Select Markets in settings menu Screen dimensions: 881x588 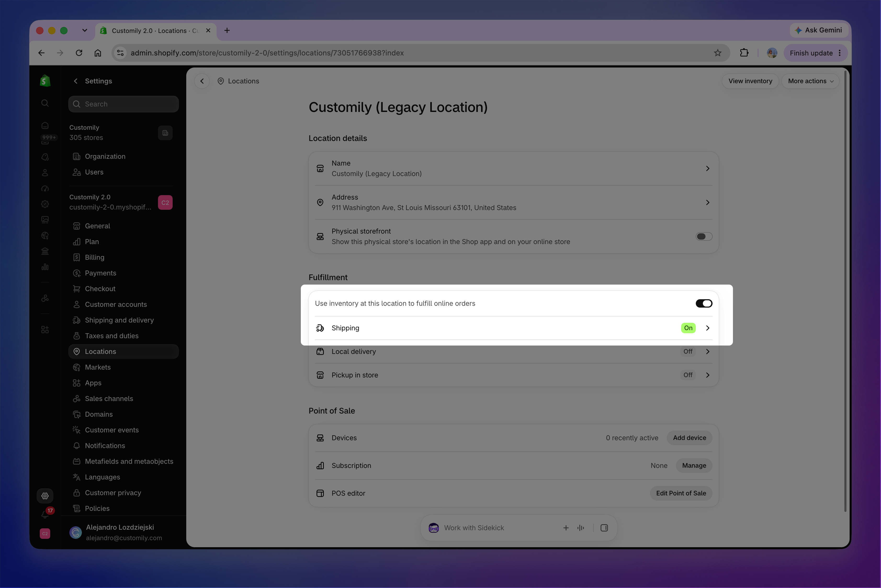[x=123, y=367]
